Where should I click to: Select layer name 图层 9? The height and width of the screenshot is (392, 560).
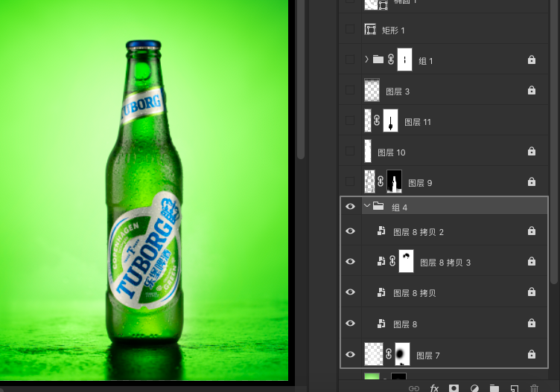(420, 183)
